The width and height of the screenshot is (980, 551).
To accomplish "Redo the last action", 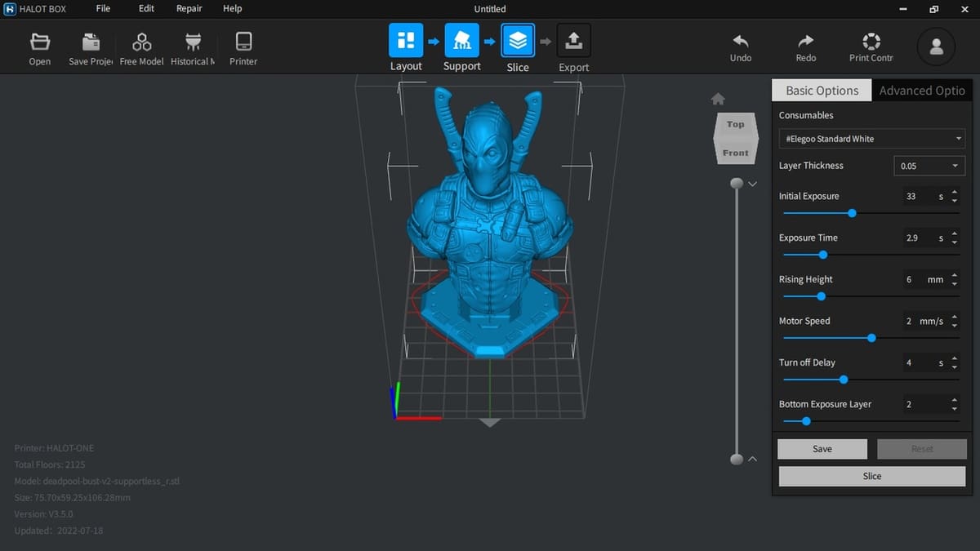I will point(805,47).
